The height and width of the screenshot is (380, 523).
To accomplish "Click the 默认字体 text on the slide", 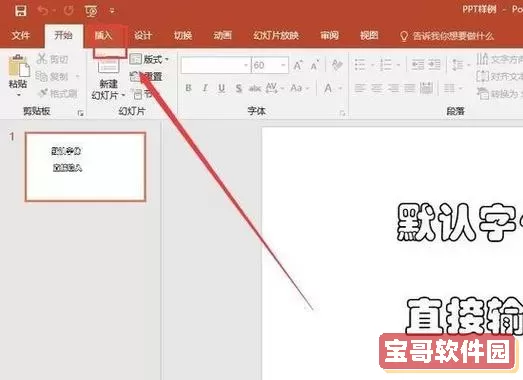I will [x=460, y=223].
